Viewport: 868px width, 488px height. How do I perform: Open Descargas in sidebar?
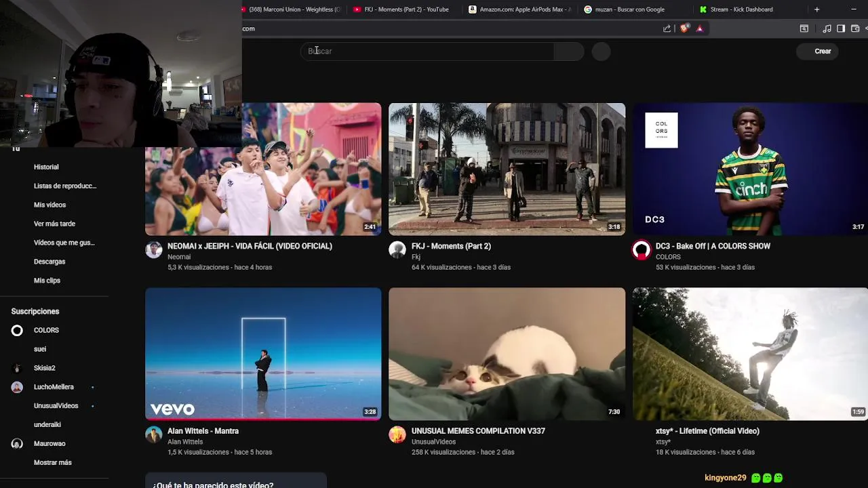(50, 262)
